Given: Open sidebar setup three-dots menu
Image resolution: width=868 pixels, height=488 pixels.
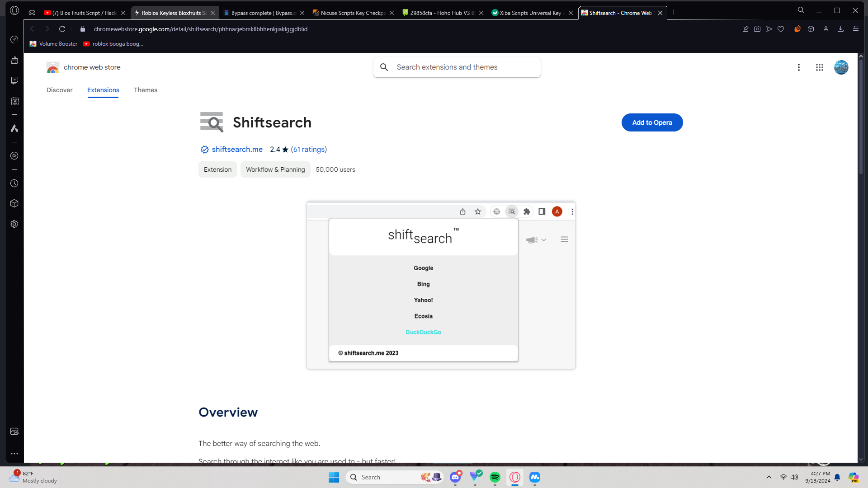Looking at the screenshot, I should (x=14, y=454).
